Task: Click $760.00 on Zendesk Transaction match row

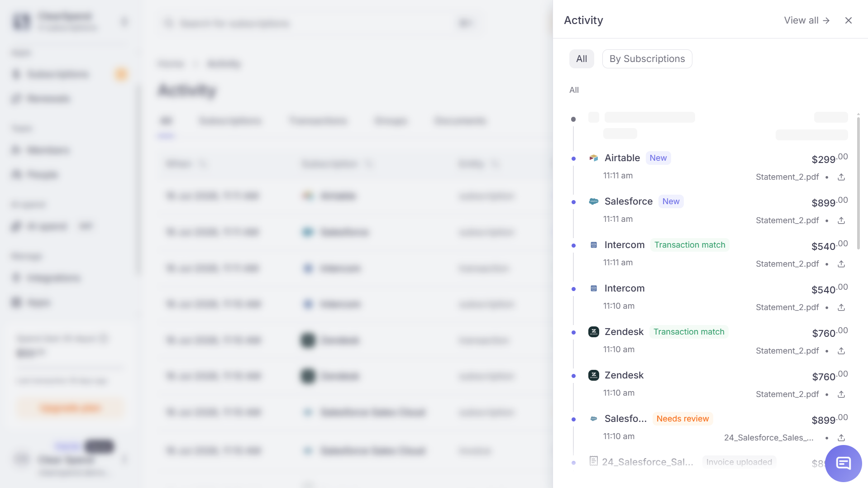Action: [830, 332]
